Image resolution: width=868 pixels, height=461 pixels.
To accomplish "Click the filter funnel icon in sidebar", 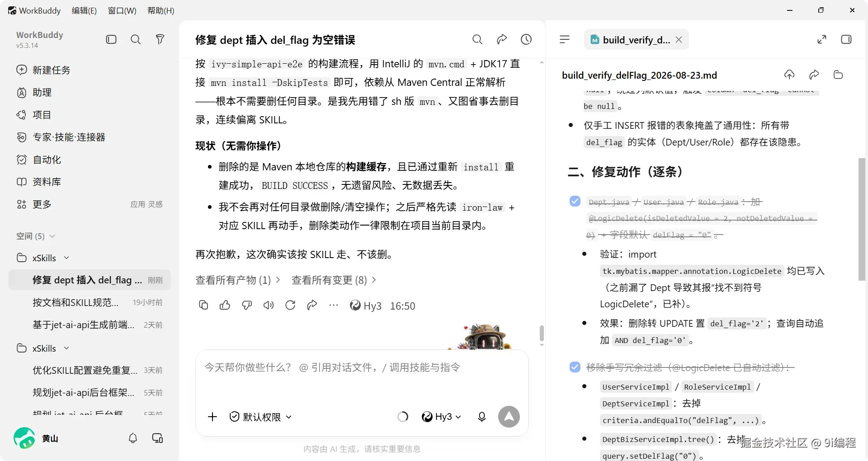I will (x=160, y=39).
